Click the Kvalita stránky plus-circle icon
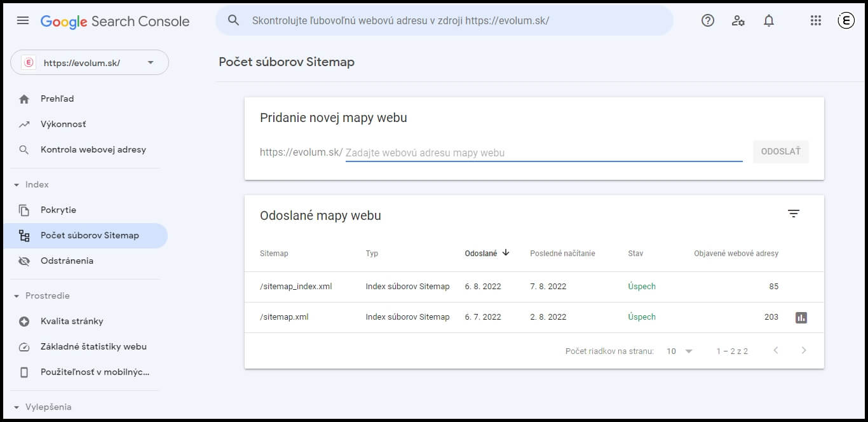The width and height of the screenshot is (868, 422). click(24, 322)
